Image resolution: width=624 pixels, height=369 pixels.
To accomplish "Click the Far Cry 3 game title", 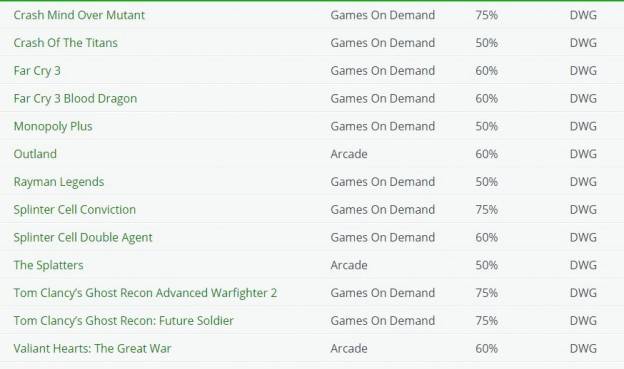I will (37, 71).
